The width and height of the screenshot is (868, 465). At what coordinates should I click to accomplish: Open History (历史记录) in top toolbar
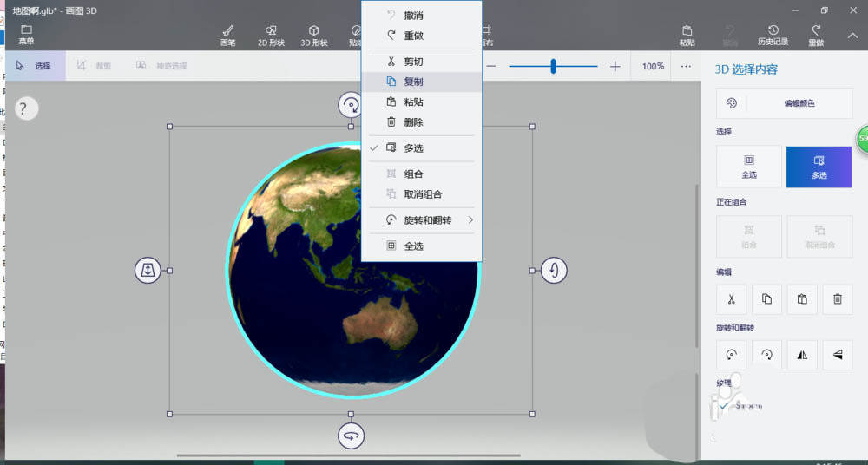pyautogui.click(x=773, y=35)
